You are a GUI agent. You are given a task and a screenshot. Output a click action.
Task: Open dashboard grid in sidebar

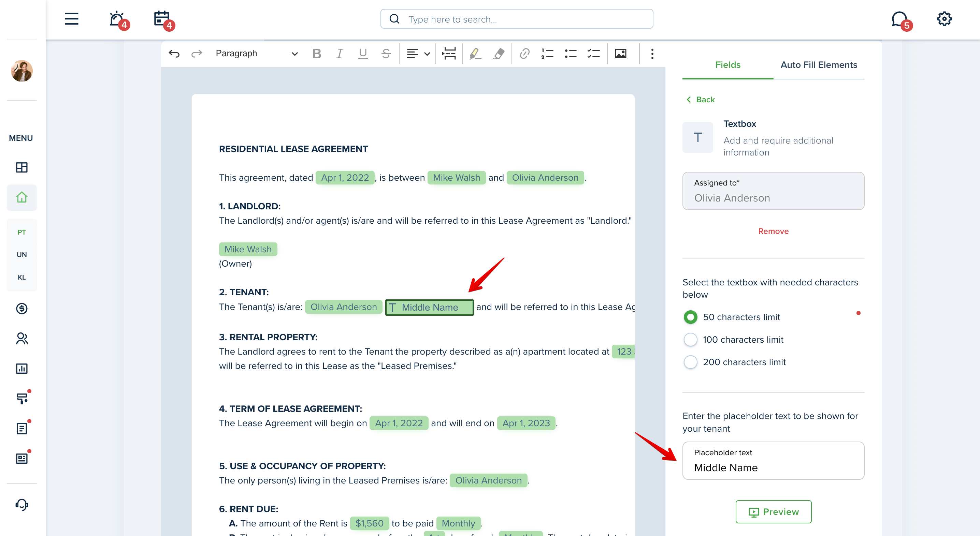tap(22, 167)
